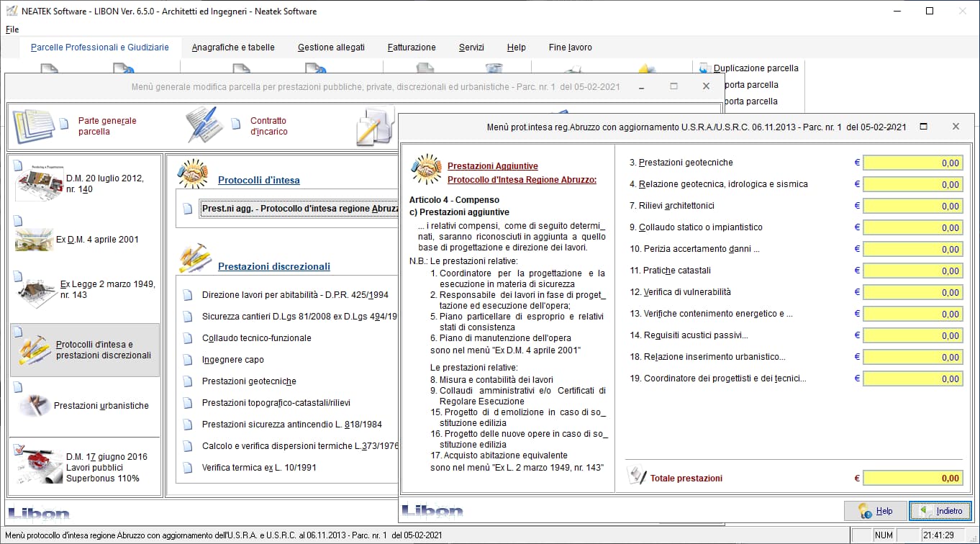Click the Totale prestazioni notepad icon
Image resolution: width=980 pixels, height=544 pixels.
point(636,475)
